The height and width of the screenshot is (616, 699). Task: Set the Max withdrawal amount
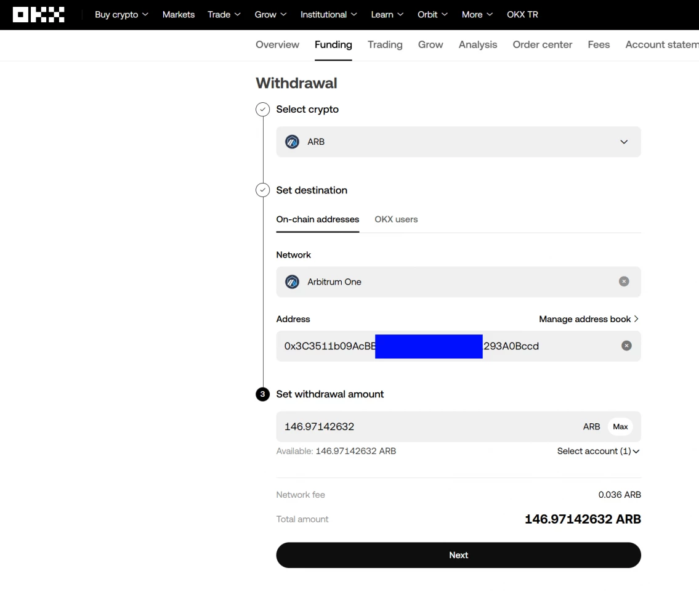(x=620, y=426)
